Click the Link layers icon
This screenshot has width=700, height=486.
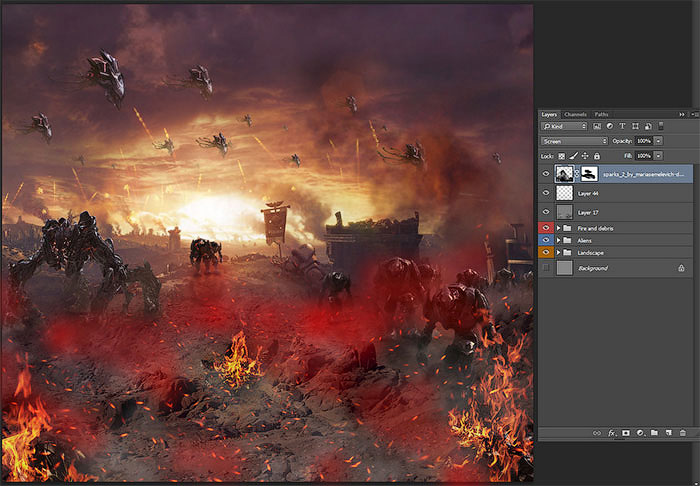pos(597,433)
